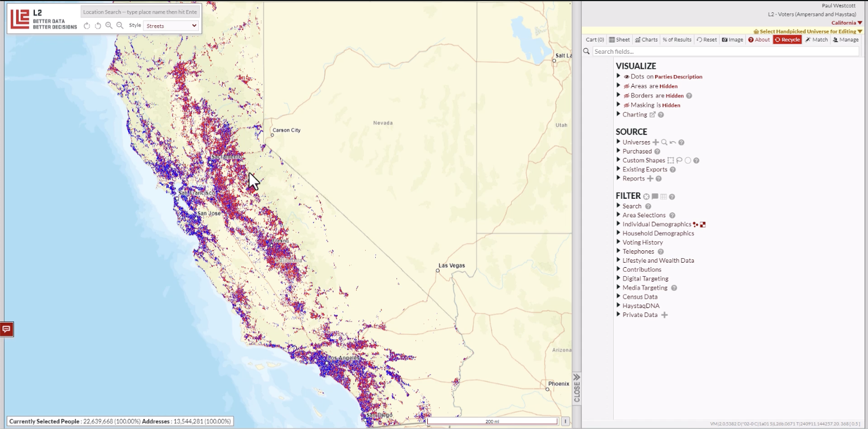The width and height of the screenshot is (868, 429).
Task: Open Select Handpicked Universe for Editing
Action: pyautogui.click(x=808, y=31)
